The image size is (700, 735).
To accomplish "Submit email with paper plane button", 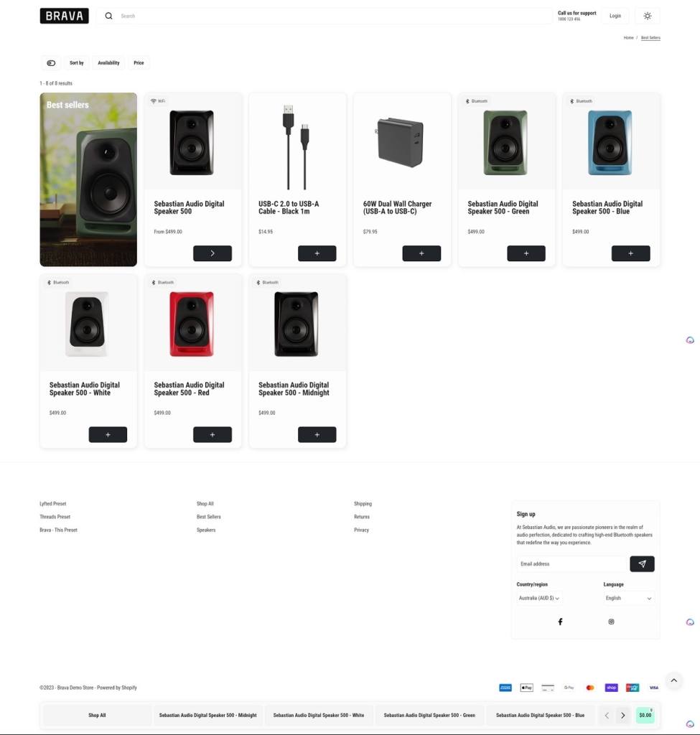I will click(x=642, y=564).
